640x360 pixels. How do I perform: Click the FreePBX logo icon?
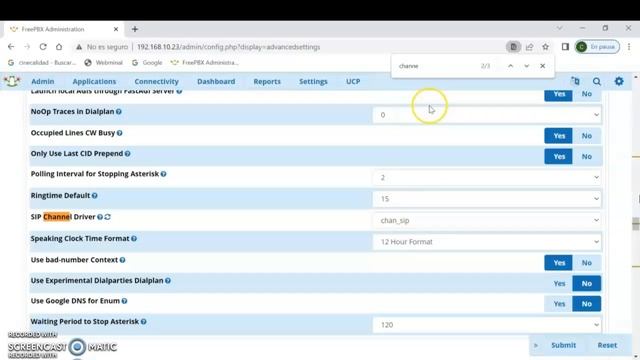12,81
